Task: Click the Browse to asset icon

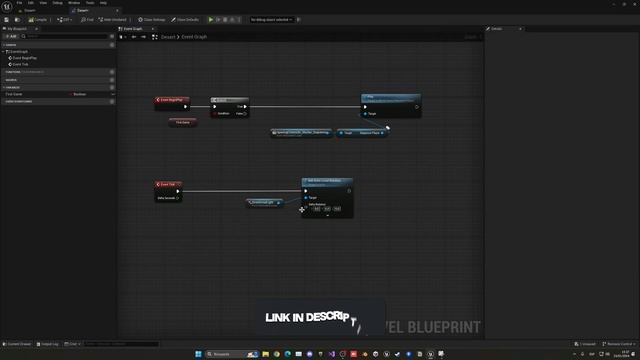Action: point(17,20)
